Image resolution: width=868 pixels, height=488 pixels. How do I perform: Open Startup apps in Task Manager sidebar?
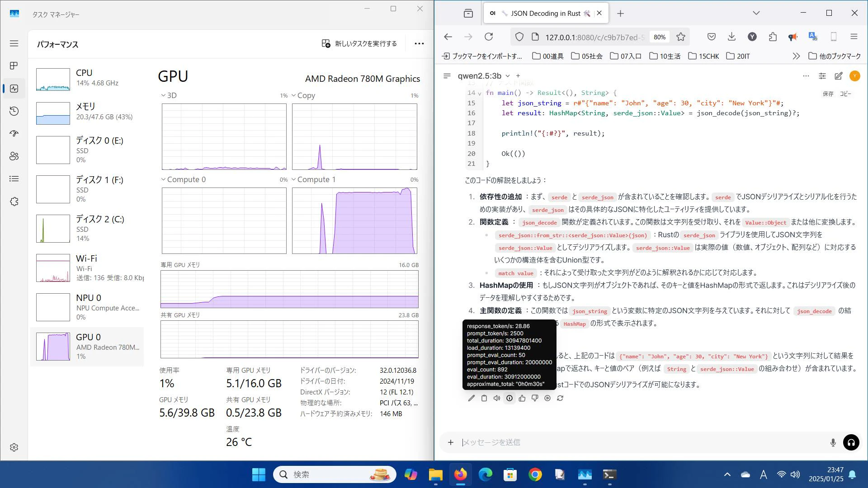click(14, 134)
